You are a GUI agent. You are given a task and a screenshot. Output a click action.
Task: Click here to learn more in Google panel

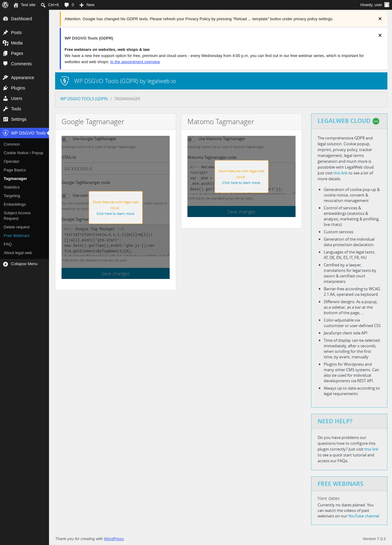pos(115,214)
